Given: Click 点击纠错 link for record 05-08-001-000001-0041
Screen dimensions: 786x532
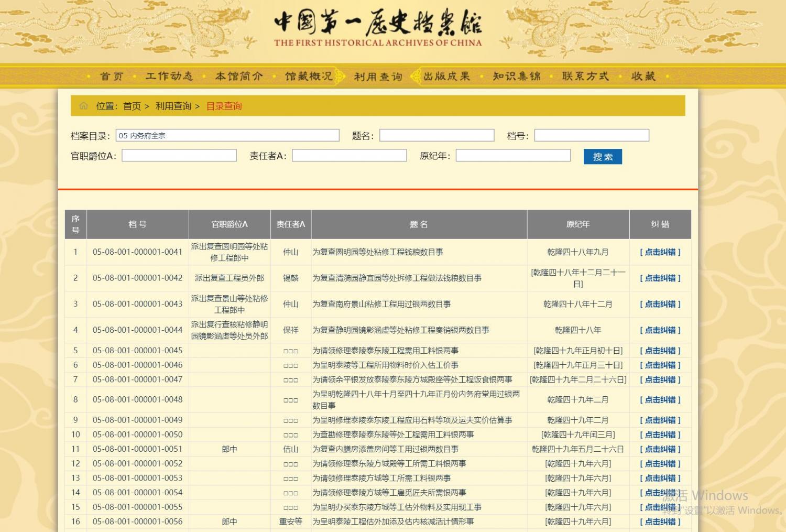Looking at the screenshot, I should point(660,252).
